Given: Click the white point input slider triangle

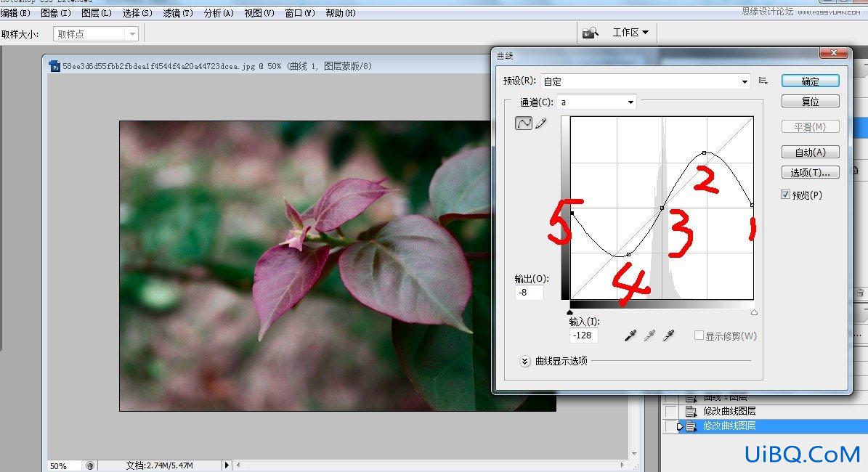Looking at the screenshot, I should click(x=754, y=313).
